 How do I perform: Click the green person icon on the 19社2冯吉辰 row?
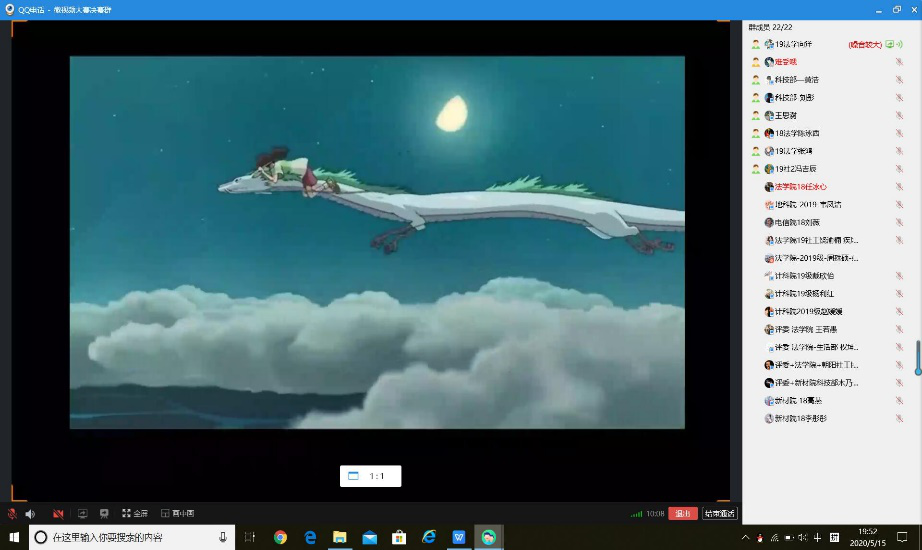(x=756, y=169)
